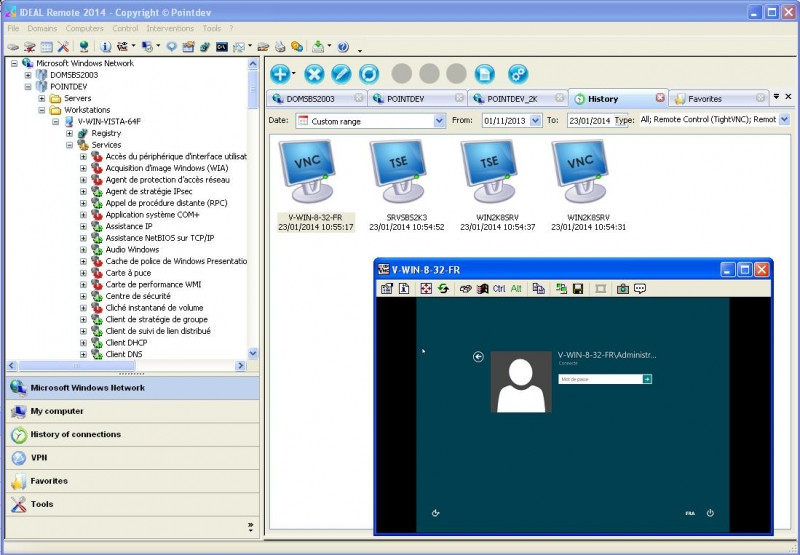Send Ctrl key in VNC window
The image size is (800, 555).
tap(498, 289)
